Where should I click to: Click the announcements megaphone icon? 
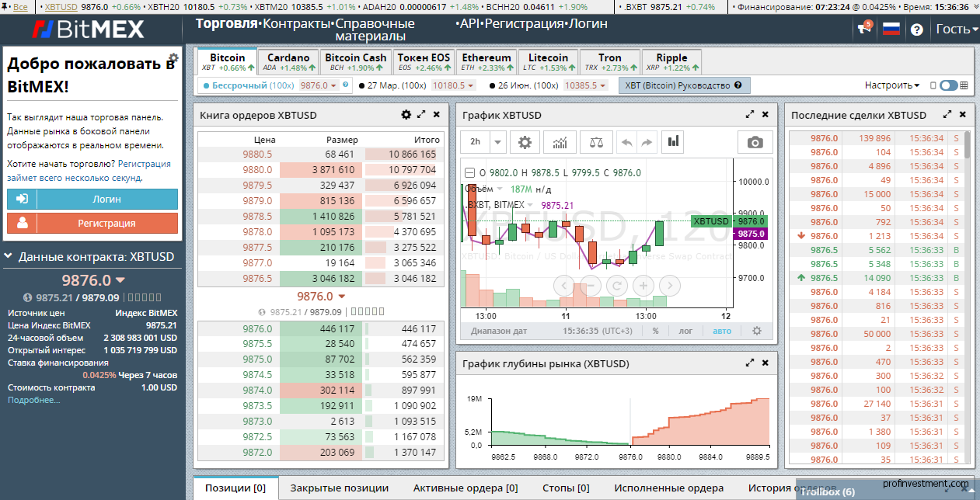click(x=865, y=30)
